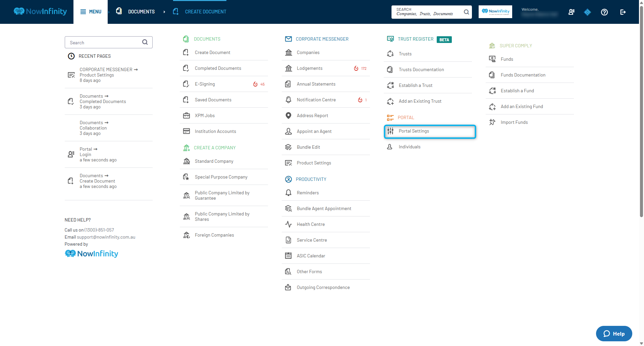Click the Institution Accounts card icon
This screenshot has width=644, height=346.
[x=186, y=131]
